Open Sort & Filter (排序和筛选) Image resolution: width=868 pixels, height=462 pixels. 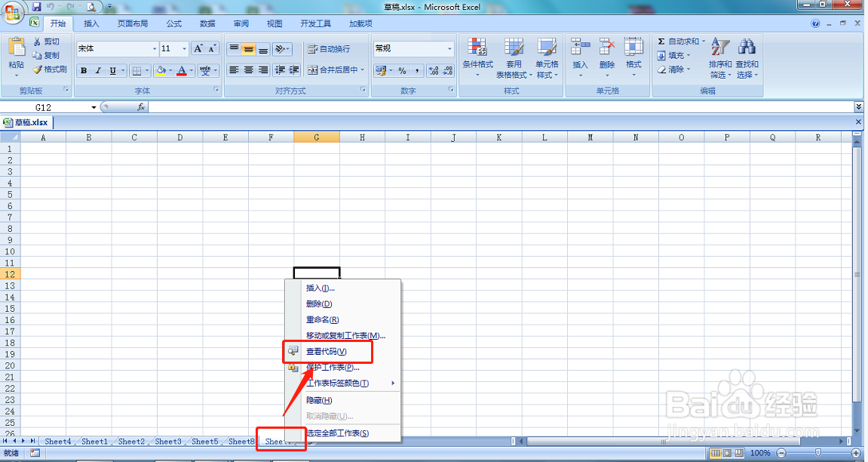click(x=720, y=58)
